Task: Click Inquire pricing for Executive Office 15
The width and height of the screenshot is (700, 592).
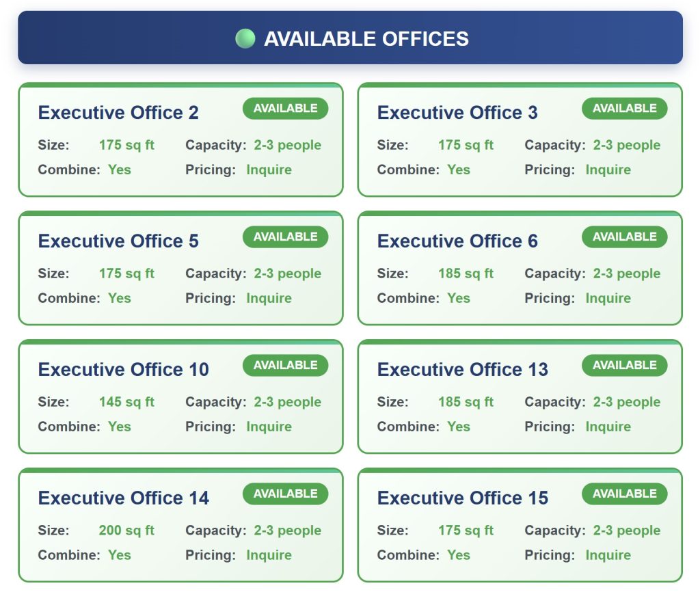Action: [608, 555]
